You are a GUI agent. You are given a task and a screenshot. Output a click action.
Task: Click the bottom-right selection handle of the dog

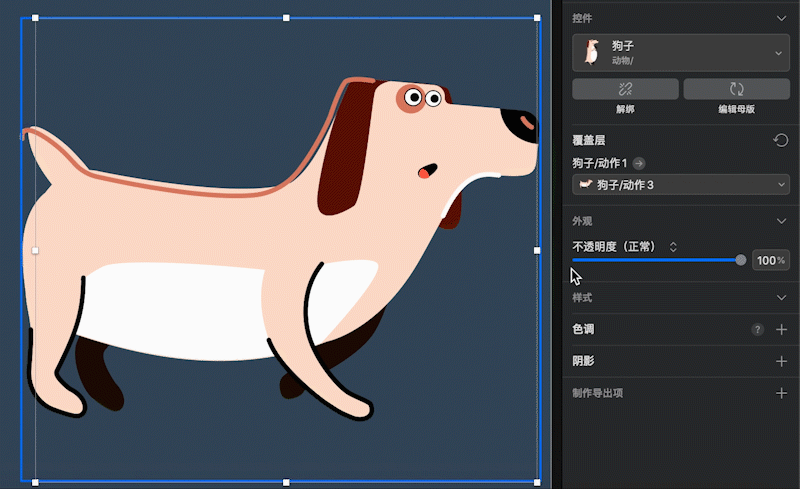537,482
